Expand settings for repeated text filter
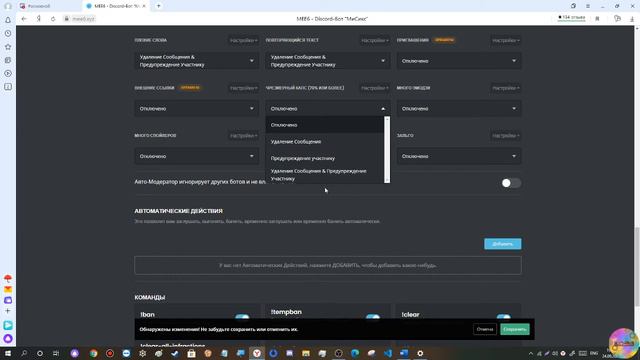This screenshot has height=360, width=640. click(375, 40)
